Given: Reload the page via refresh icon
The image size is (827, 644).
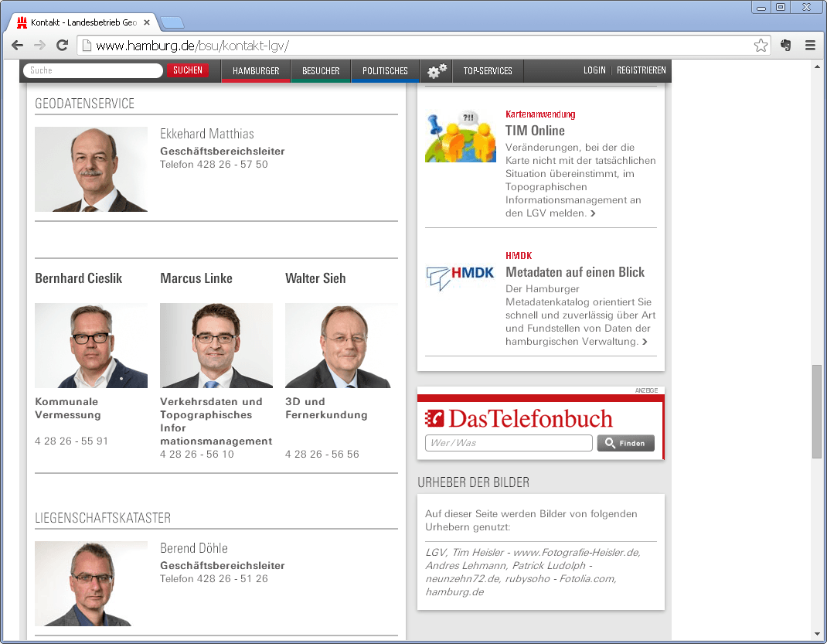Looking at the screenshot, I should [62, 46].
